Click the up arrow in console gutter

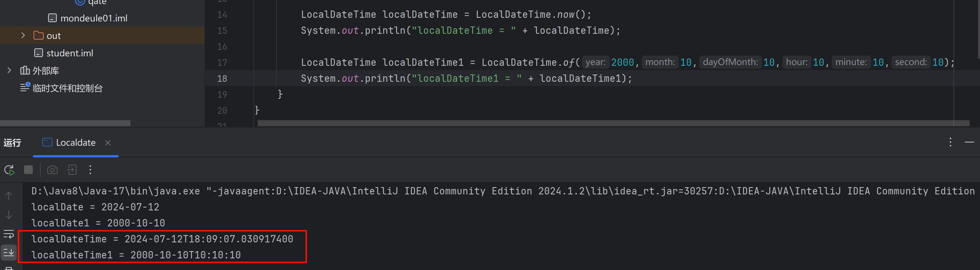[x=9, y=196]
